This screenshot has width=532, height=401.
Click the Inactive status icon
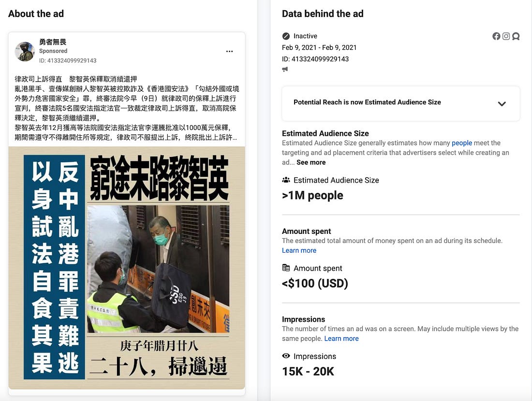286,36
